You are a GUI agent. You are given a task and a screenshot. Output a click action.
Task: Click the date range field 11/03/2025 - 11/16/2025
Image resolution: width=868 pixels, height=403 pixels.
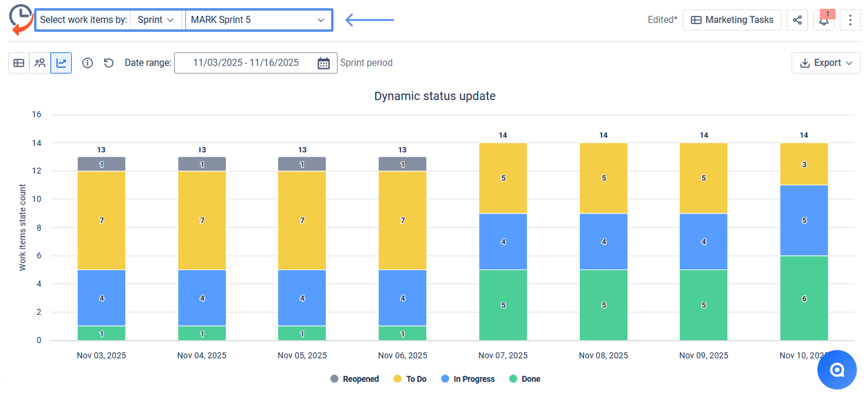point(256,63)
